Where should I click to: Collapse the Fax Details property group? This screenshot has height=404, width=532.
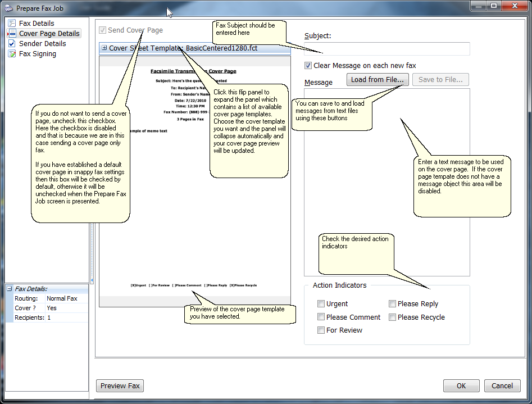[9, 289]
